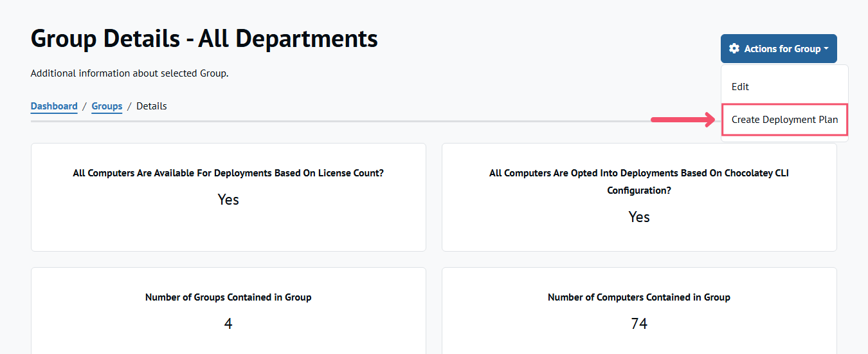Viewport: 868px width, 354px height.
Task: Open the Groups breadcrumb link
Action: [107, 106]
